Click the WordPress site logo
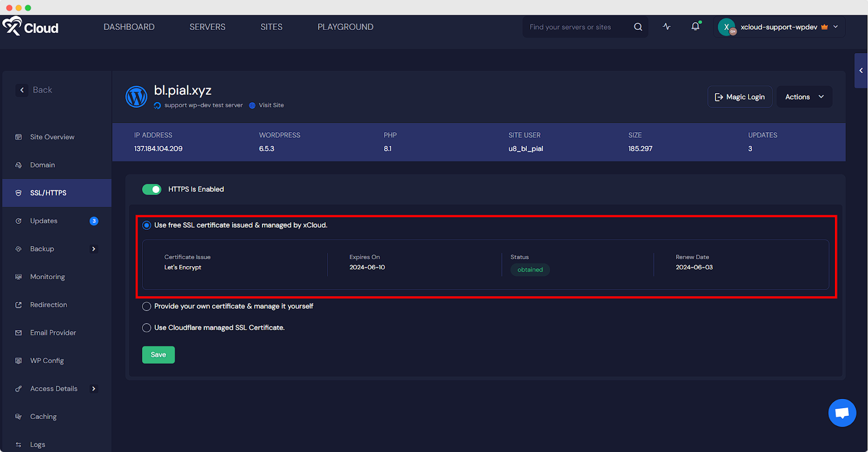The width and height of the screenshot is (868, 452). 136,97
